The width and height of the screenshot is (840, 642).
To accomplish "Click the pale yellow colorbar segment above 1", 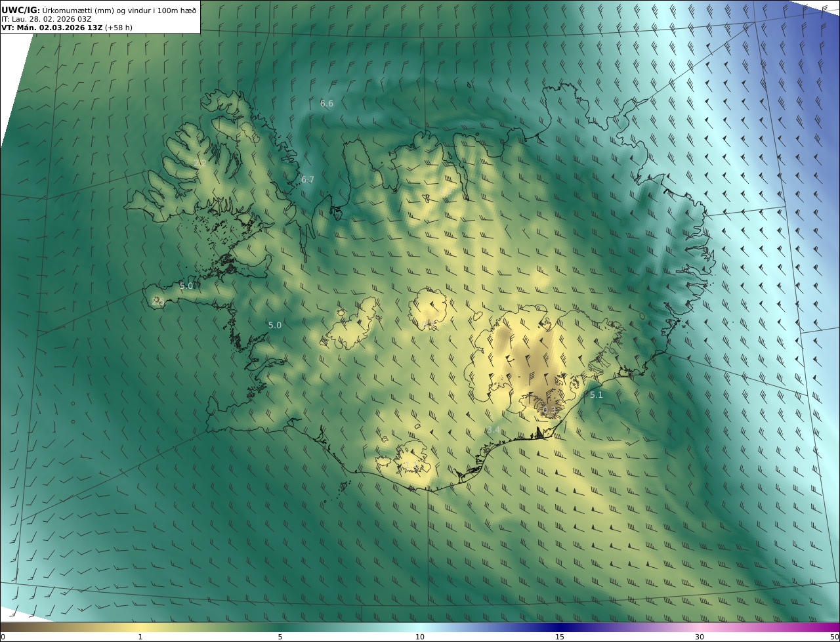I will pyautogui.click(x=140, y=628).
